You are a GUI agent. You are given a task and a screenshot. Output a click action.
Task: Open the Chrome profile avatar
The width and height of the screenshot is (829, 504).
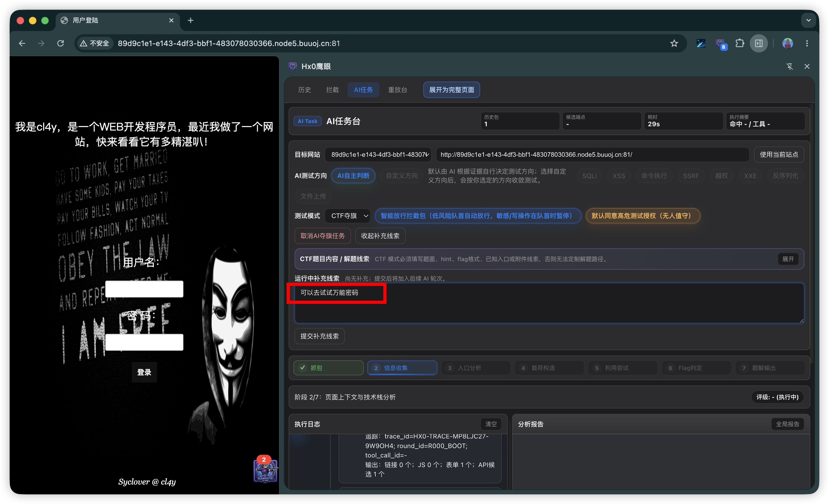coord(787,43)
